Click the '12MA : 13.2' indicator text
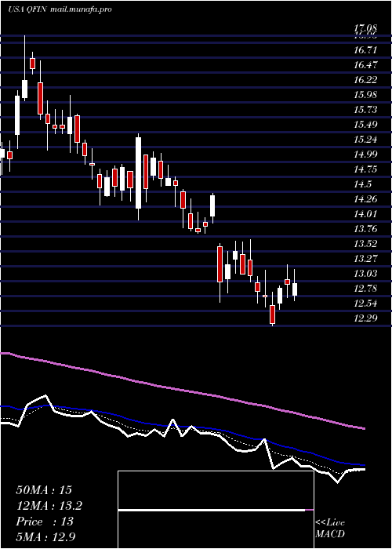 [49, 506]
